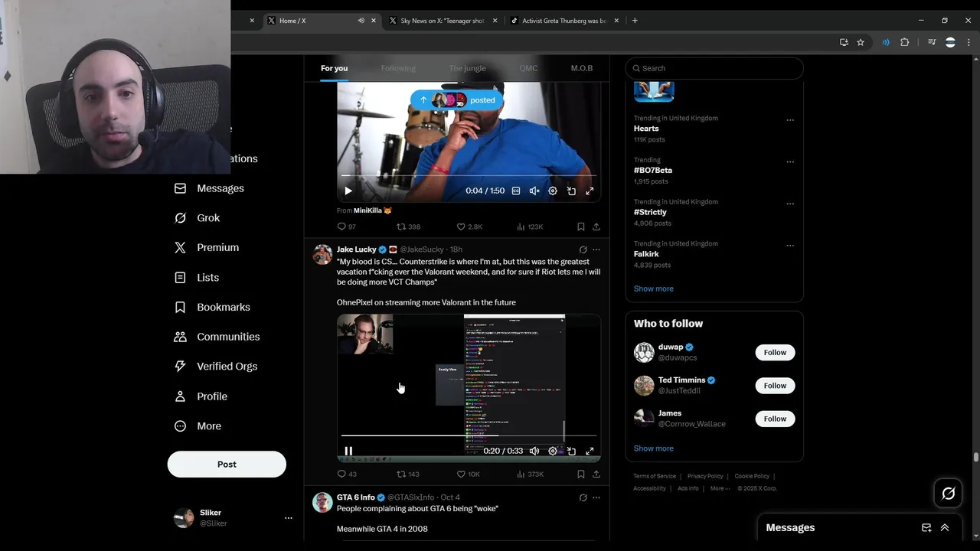Pause the OhnePixel video
This screenshot has width=980, height=551.
click(x=348, y=451)
